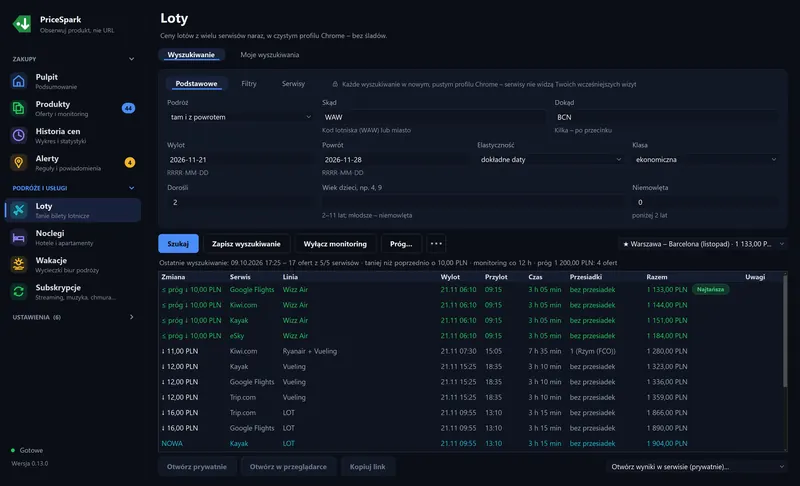This screenshot has height=486, width=800.
Task: Click the Najtańsza badge
Action: (x=711, y=290)
